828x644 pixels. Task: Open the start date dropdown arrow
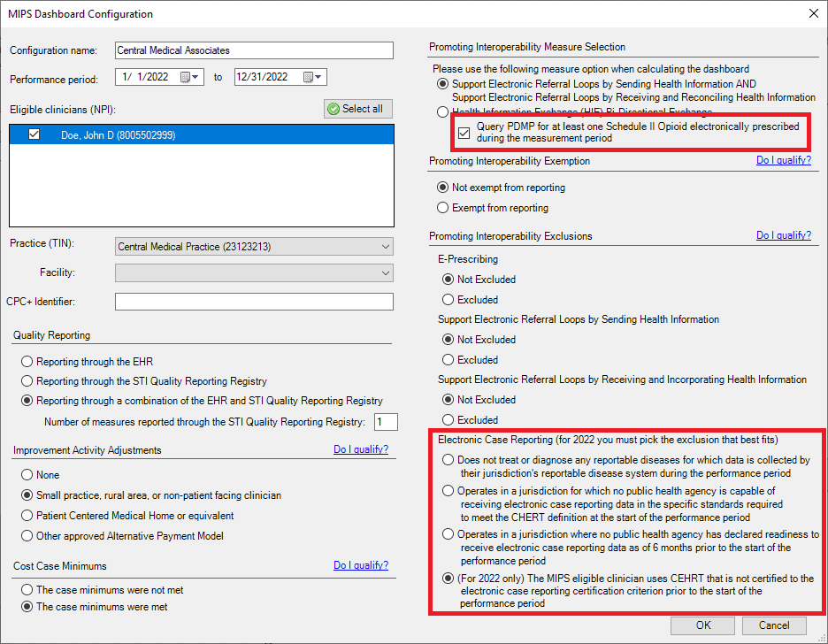[x=196, y=78]
